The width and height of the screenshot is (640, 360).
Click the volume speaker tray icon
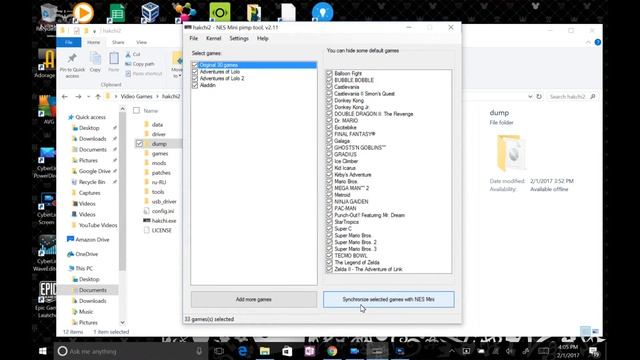[x=510, y=351]
